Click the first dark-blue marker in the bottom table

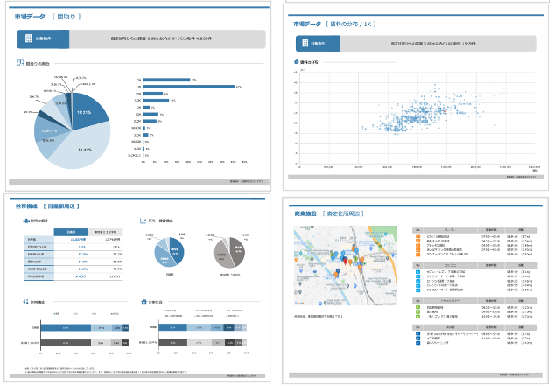pos(418,334)
